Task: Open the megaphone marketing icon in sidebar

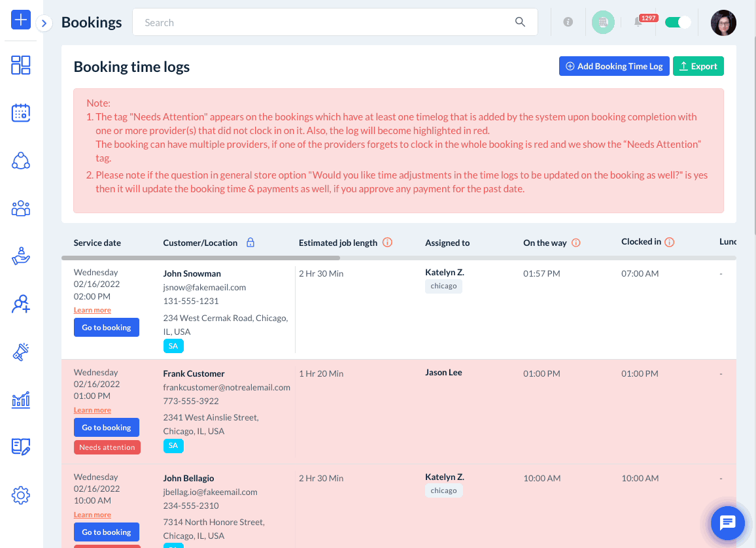Action: coord(21,352)
